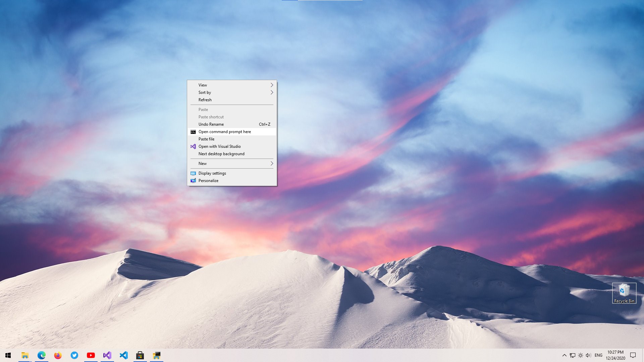Choose Open command prompt here
644x362 pixels.
[x=232, y=132]
